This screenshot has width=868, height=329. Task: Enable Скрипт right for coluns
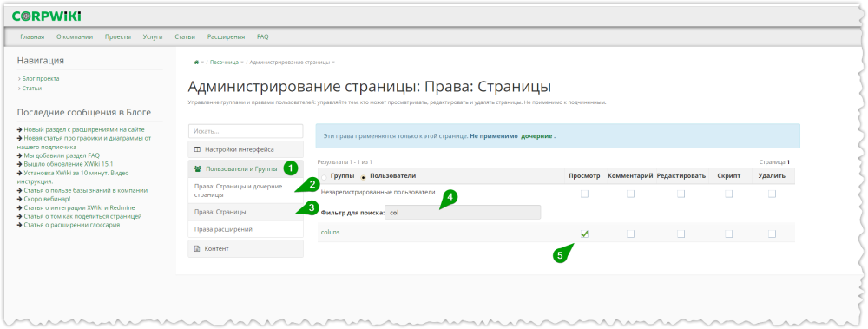click(x=728, y=234)
